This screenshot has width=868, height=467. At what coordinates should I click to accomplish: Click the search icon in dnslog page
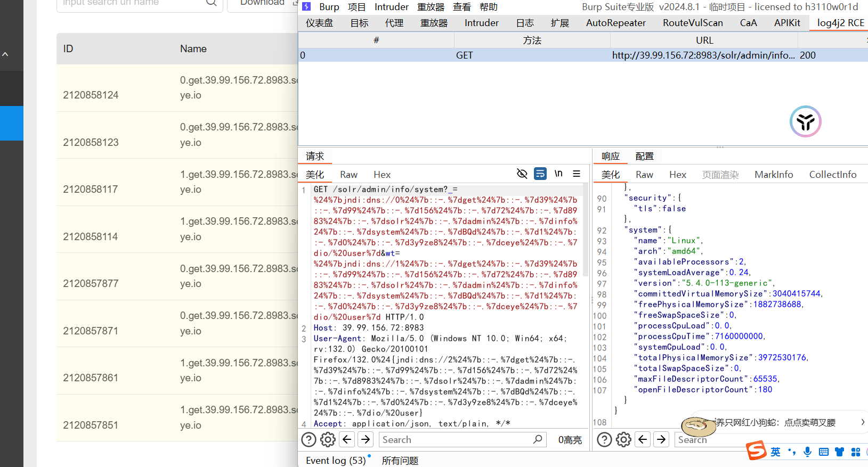click(211, 3)
